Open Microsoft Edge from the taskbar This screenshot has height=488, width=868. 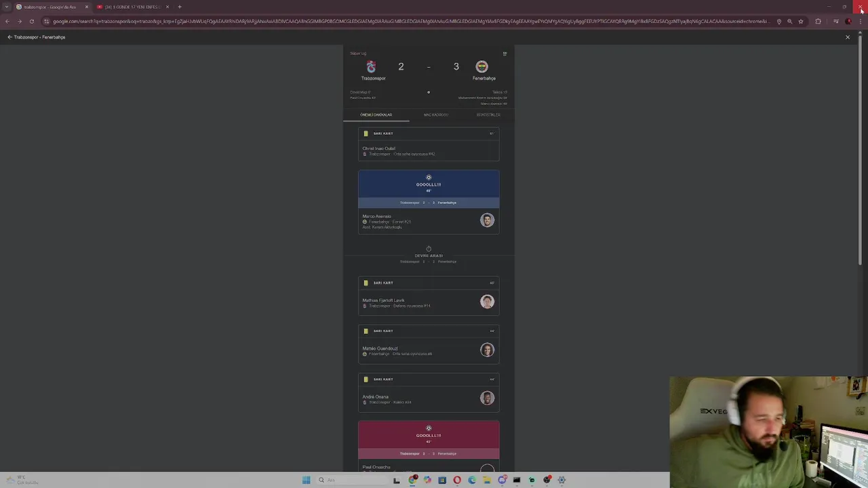click(472, 480)
